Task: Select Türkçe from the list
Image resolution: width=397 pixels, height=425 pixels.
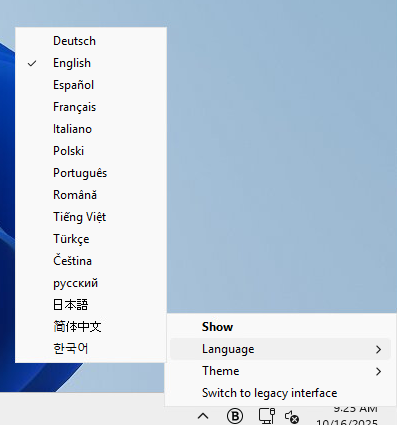Action: click(x=91, y=239)
